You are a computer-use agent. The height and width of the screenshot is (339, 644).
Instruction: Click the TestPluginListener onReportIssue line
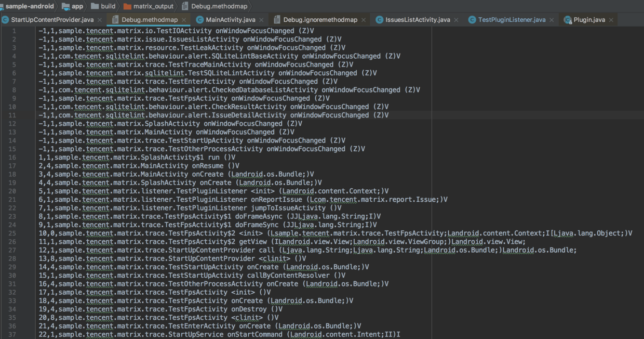(243, 200)
